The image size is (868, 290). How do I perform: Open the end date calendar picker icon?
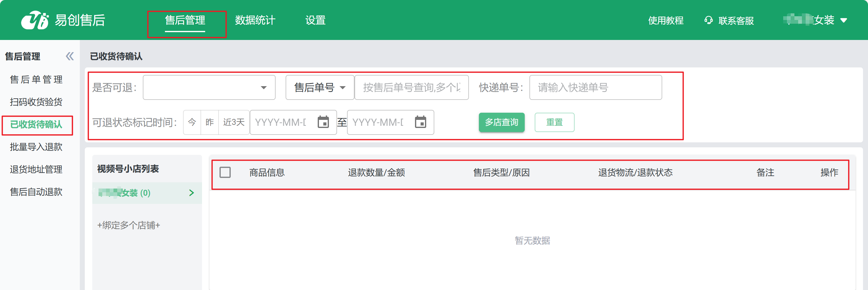(420, 122)
